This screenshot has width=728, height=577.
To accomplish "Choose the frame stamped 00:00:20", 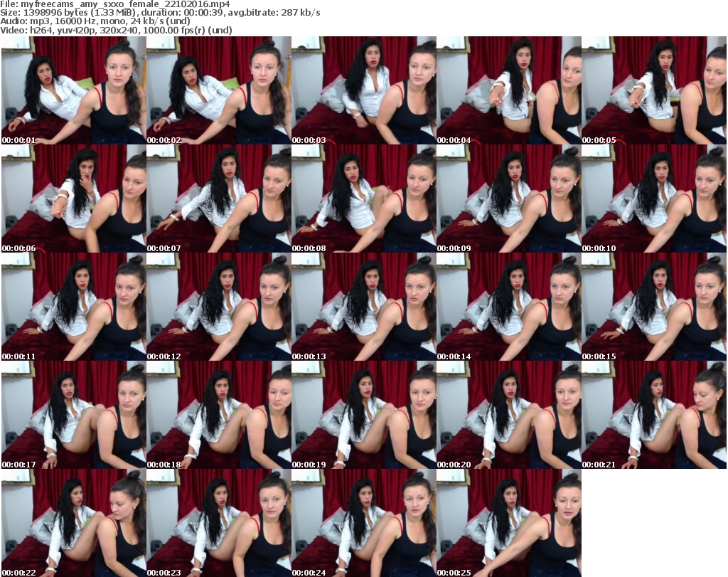I will pos(509,415).
